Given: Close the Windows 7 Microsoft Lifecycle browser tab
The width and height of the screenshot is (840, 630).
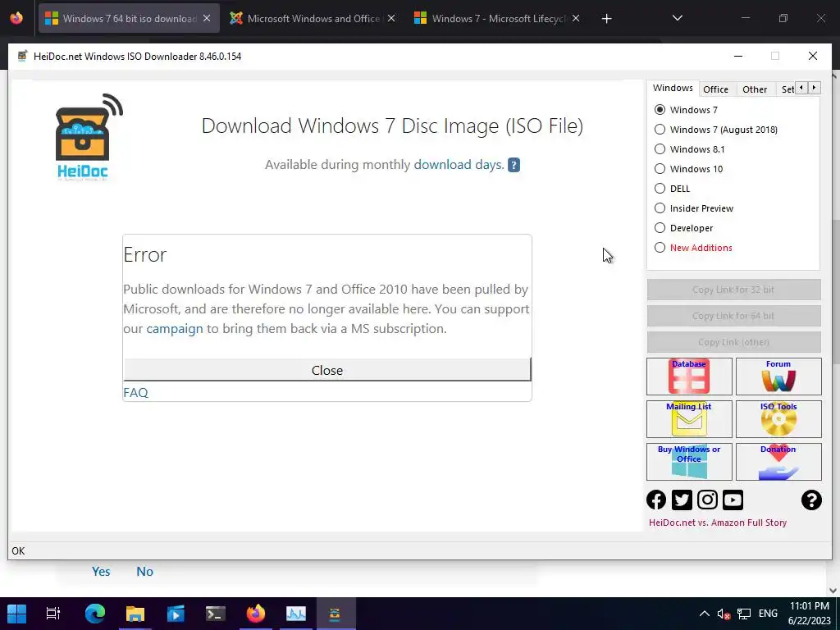Looking at the screenshot, I should click(576, 19).
